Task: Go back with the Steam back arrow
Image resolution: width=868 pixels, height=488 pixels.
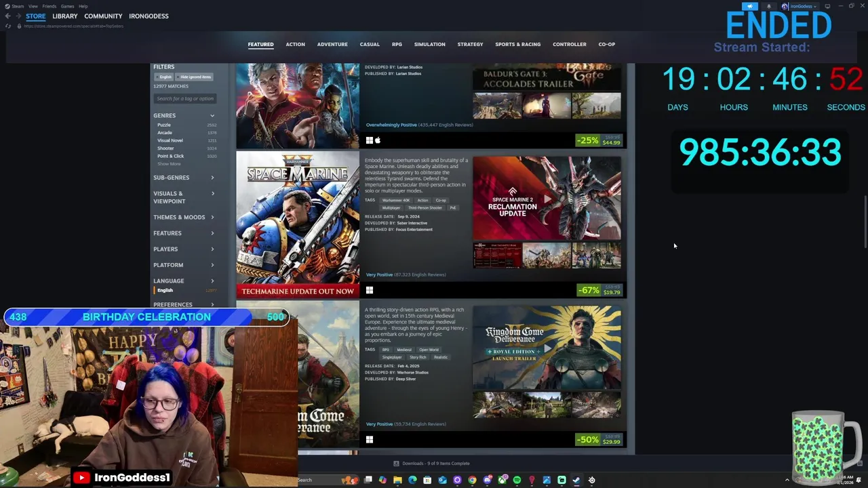Action: pos(7,16)
